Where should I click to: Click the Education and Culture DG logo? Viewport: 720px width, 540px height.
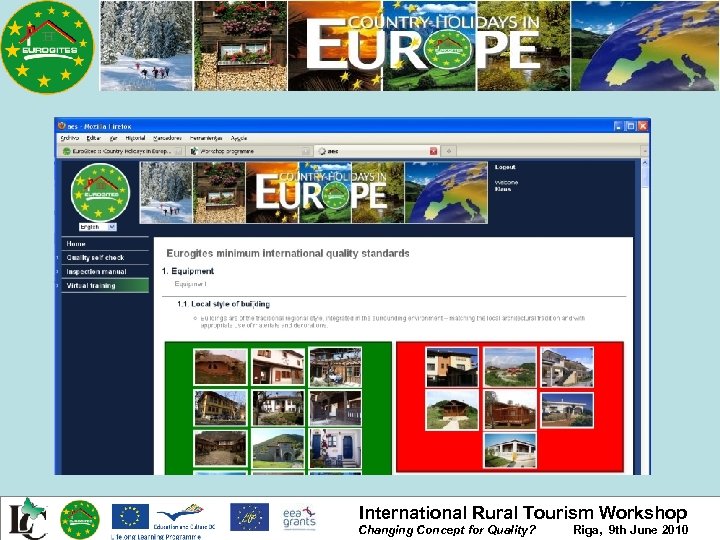pos(185,517)
